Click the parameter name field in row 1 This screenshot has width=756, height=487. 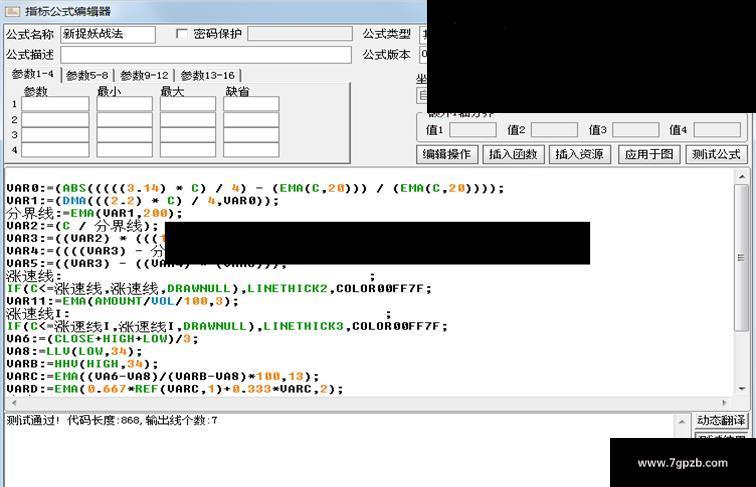pos(55,104)
